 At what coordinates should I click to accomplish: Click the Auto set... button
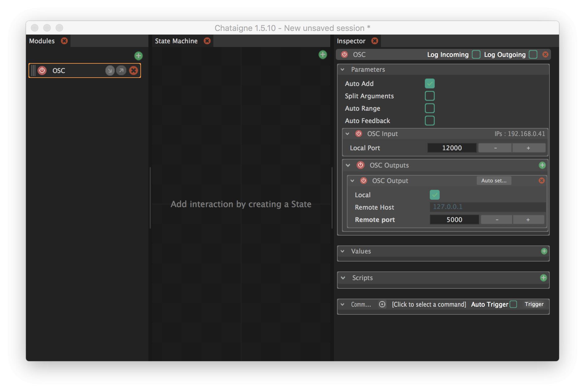pos(493,181)
